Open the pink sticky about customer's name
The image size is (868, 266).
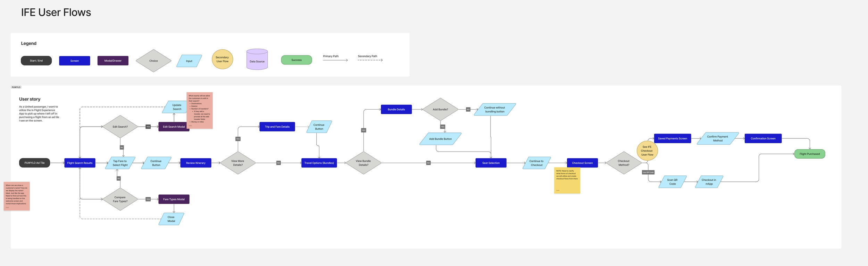coord(17,196)
